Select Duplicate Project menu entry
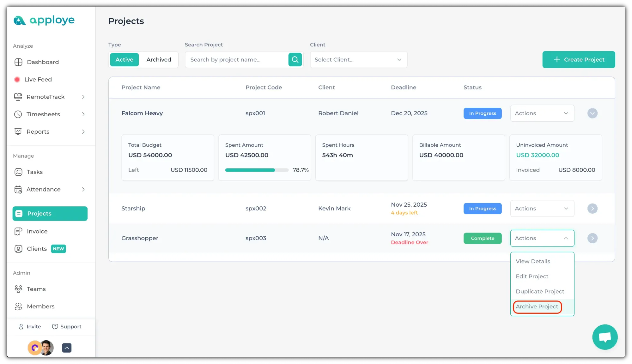The image size is (632, 364). (540, 291)
